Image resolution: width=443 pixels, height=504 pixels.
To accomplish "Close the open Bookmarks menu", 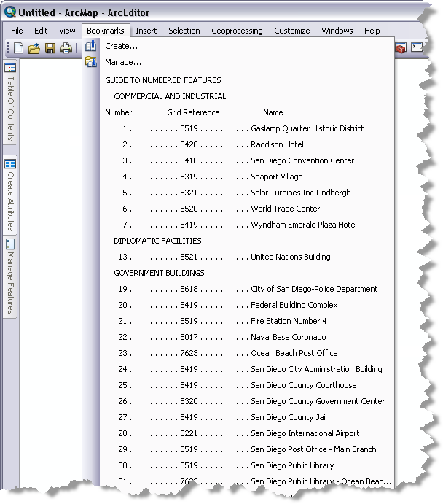I will (x=106, y=31).
